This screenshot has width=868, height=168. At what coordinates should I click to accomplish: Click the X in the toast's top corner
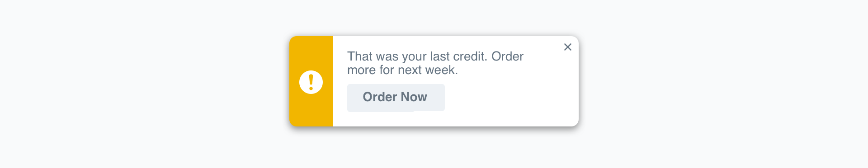(568, 47)
